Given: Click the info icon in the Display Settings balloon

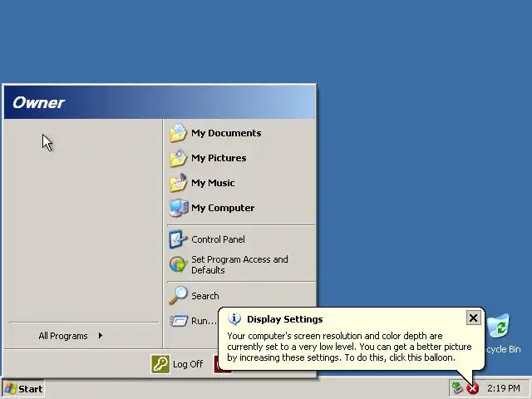Looking at the screenshot, I should pyautogui.click(x=234, y=319).
